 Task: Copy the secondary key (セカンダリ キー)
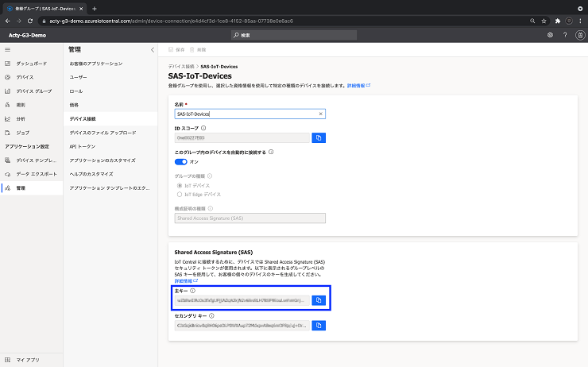[x=319, y=326]
